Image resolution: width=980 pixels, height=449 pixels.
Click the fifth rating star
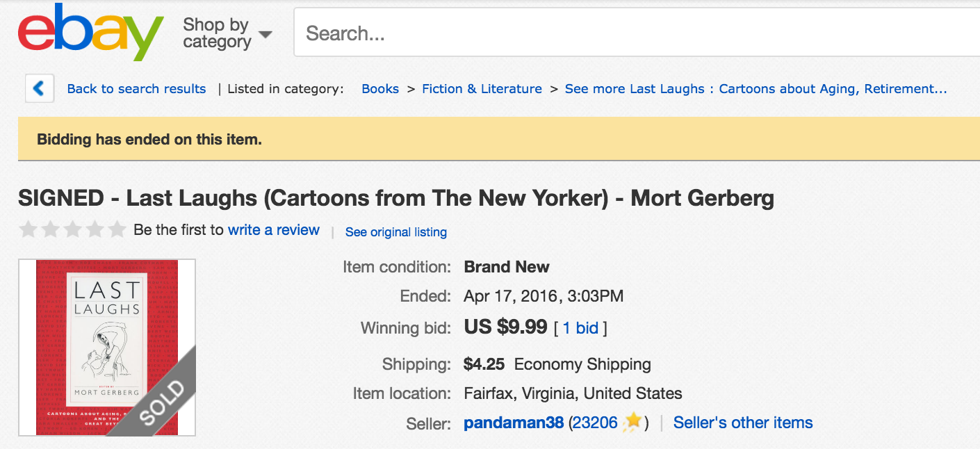[117, 230]
